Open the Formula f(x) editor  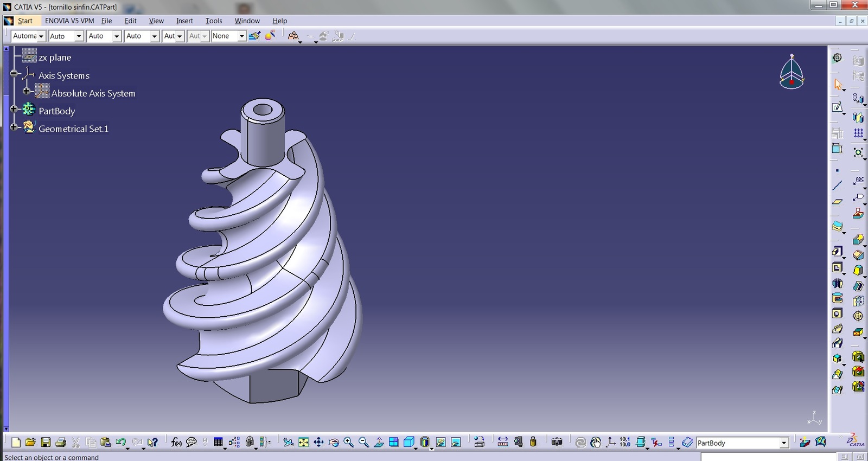coord(176,443)
